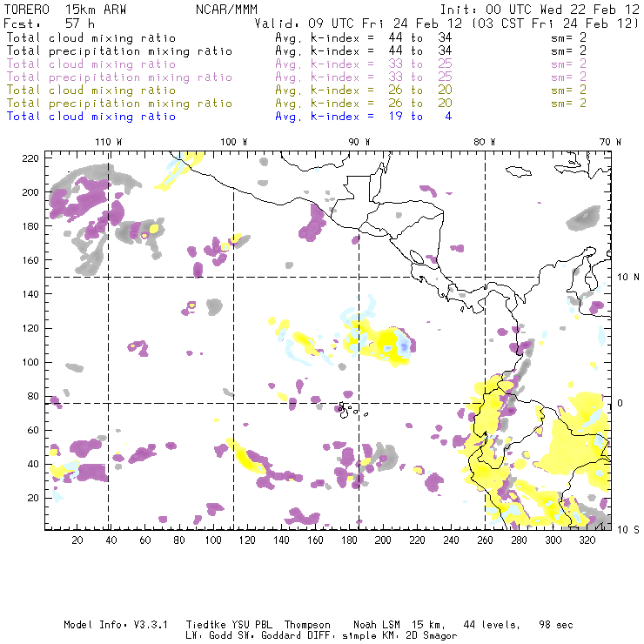Image resolution: width=644 pixels, height=644 pixels.
Task: Select the 'Fcst: 57 h' forecast hour text
Action: point(49,23)
